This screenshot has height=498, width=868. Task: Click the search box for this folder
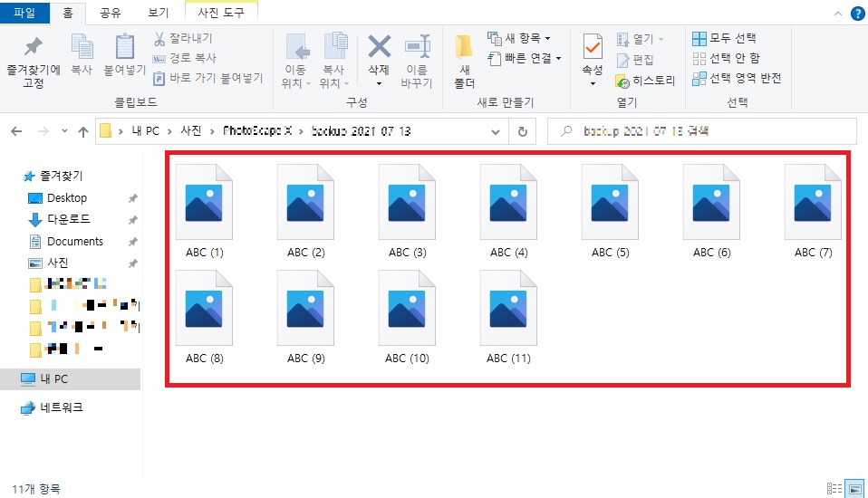[x=702, y=131]
